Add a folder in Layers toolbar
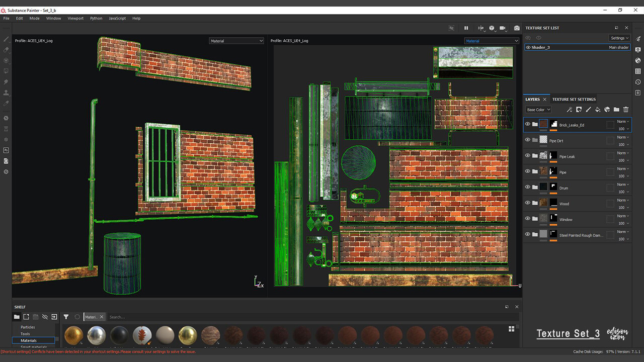 tap(616, 110)
